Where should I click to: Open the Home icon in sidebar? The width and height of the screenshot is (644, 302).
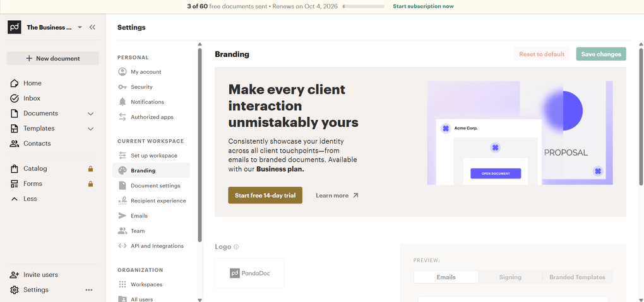[15, 83]
